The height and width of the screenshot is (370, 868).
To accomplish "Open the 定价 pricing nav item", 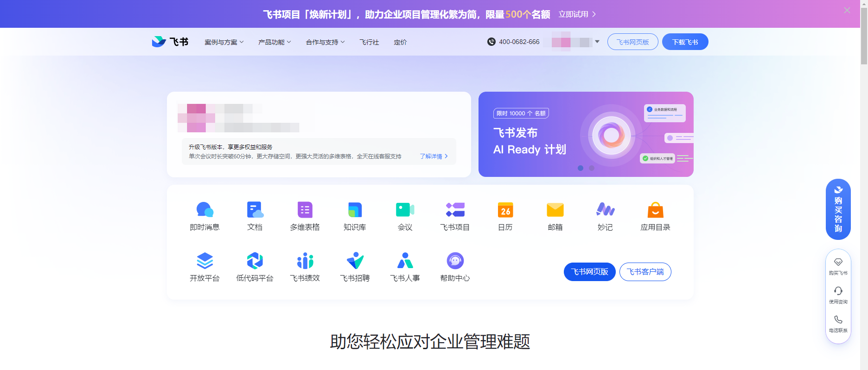I will (x=400, y=42).
